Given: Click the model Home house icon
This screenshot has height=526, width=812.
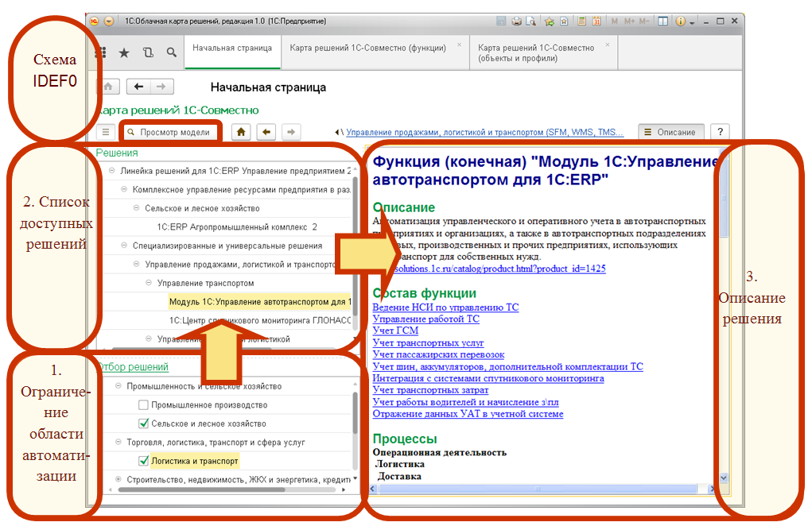Looking at the screenshot, I should pyautogui.click(x=241, y=132).
